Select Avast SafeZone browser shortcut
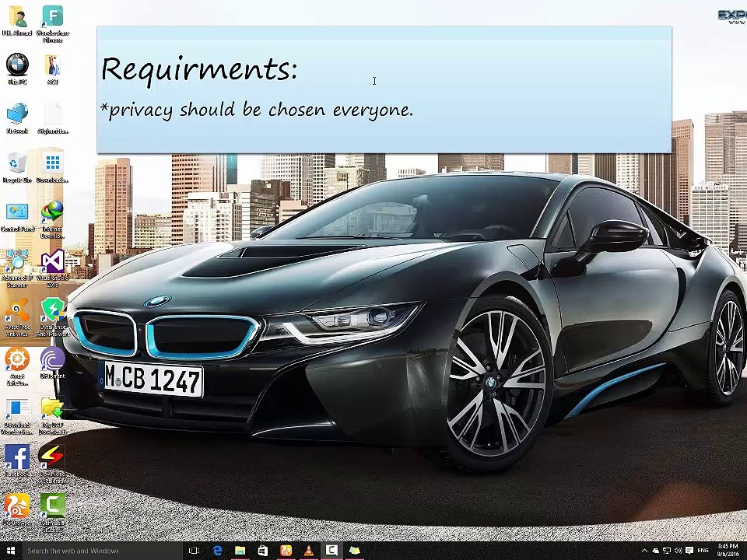 coord(17,366)
